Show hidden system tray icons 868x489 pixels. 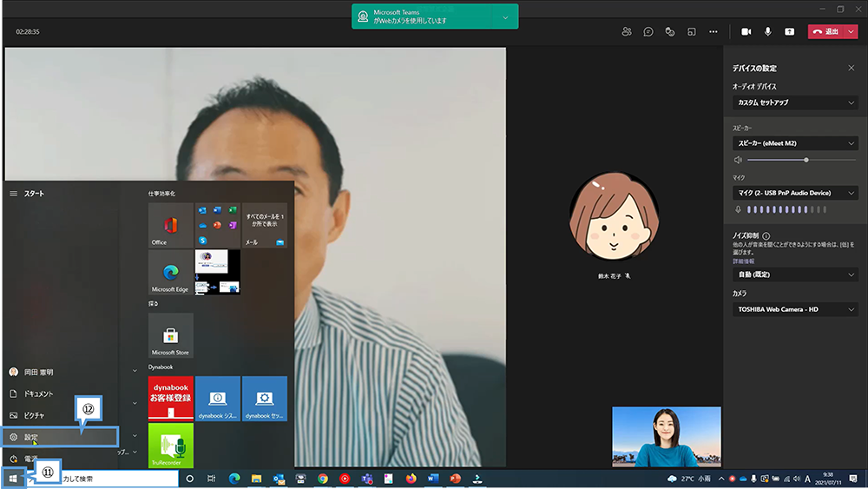(721, 479)
